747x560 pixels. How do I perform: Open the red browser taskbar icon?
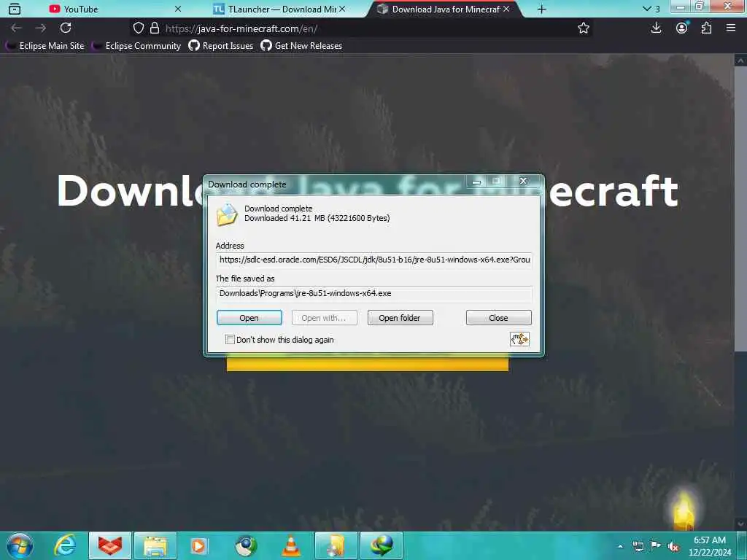click(110, 545)
